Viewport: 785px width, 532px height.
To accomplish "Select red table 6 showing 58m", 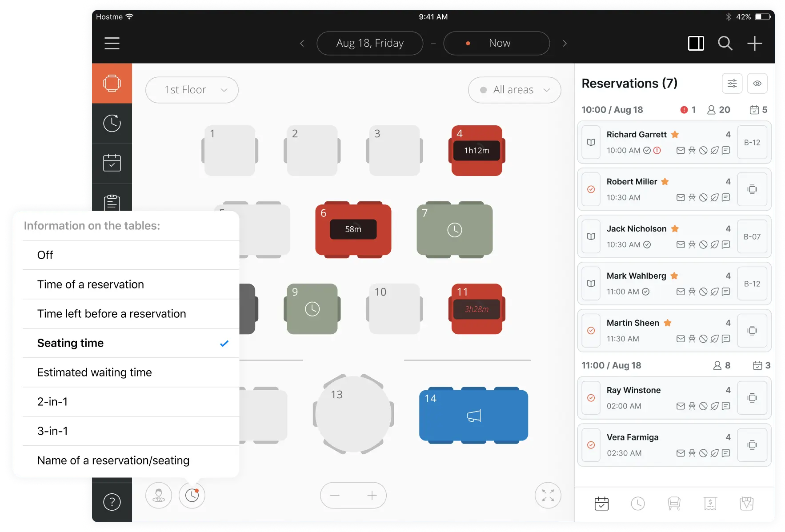I will [353, 230].
